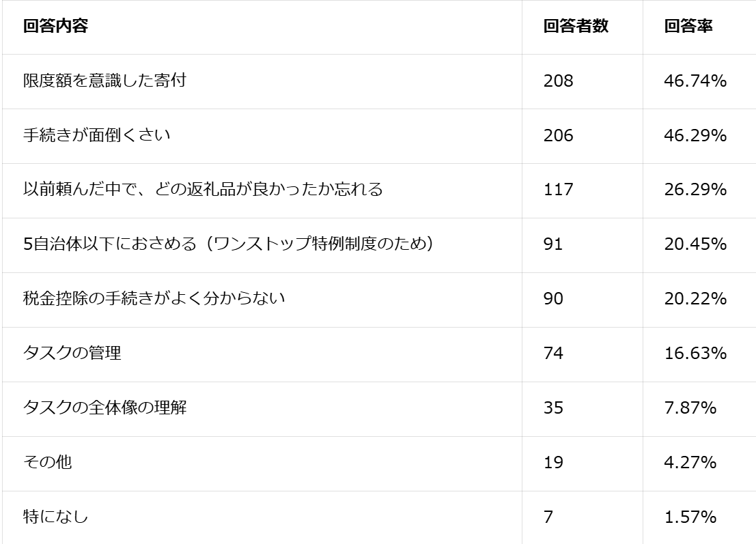The image size is (756, 544).
Task: Click the その他 row label
Action: point(47,463)
